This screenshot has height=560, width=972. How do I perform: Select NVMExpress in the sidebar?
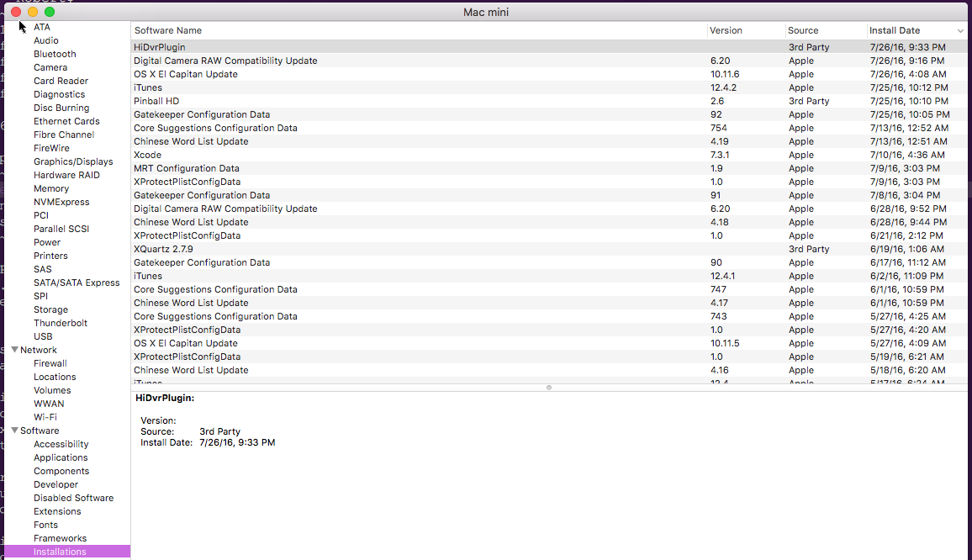coord(61,202)
